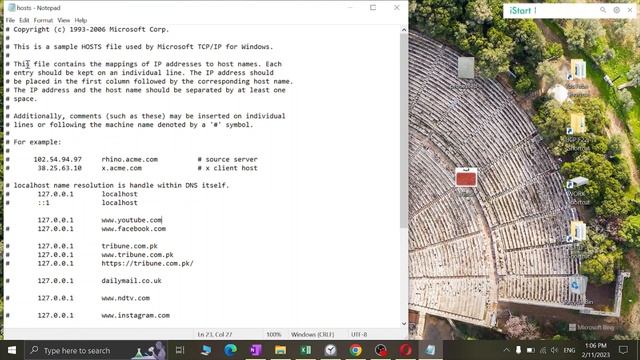Click the iStart search input field
The height and width of the screenshot is (360, 640).
(x=565, y=11)
